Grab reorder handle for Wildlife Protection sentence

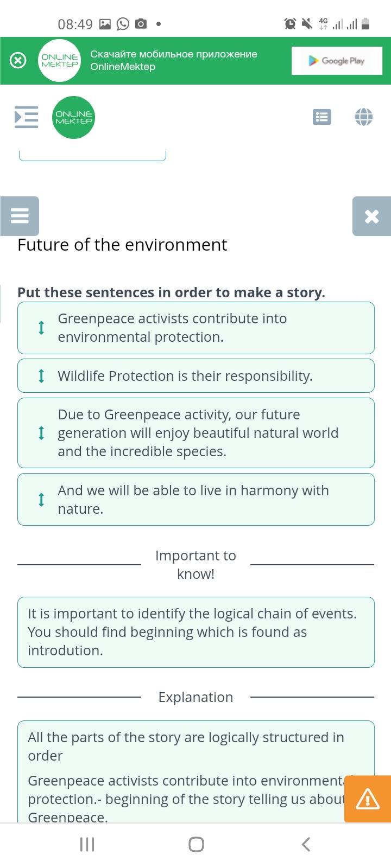tap(41, 376)
